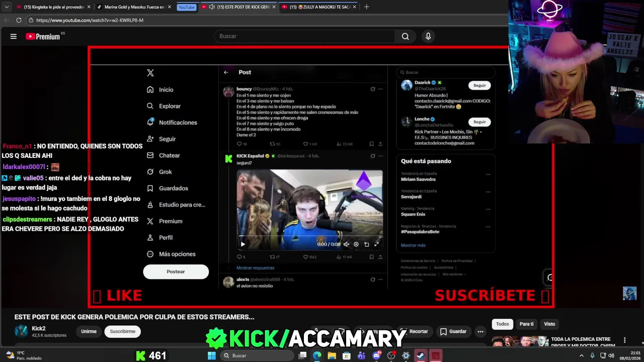Click Unirme to join the channel
The width and height of the screenshot is (644, 362).
pos(89,331)
